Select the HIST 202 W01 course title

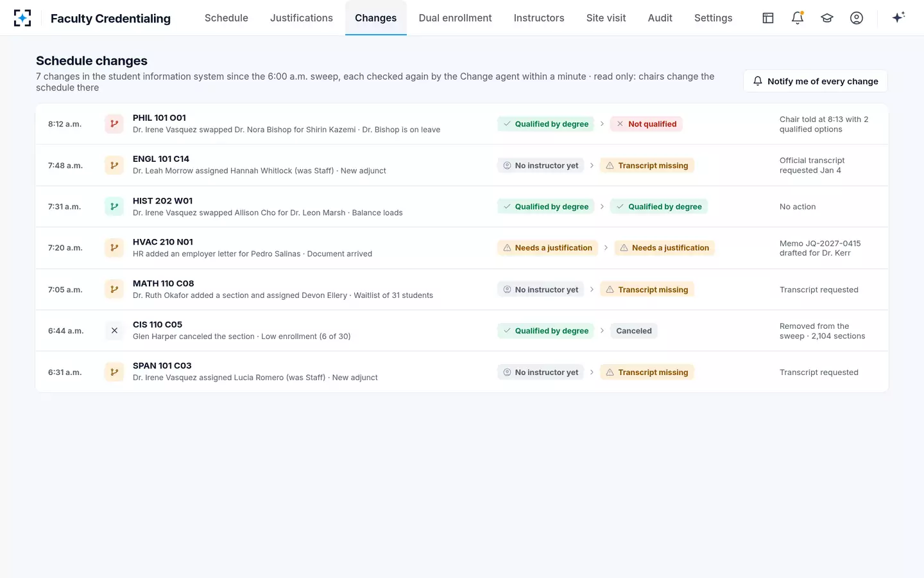point(162,201)
